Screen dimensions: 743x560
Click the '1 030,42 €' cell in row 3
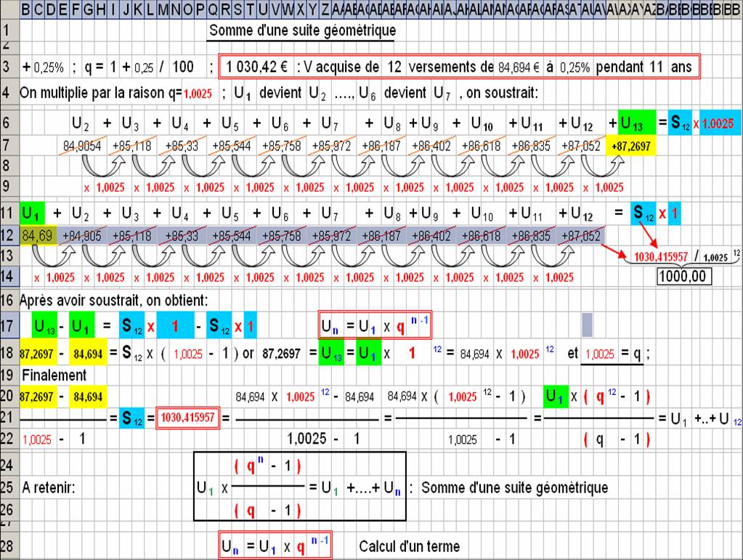256,67
